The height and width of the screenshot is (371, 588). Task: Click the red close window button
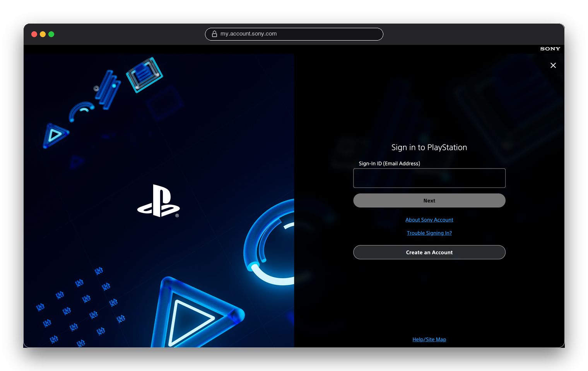coord(34,34)
